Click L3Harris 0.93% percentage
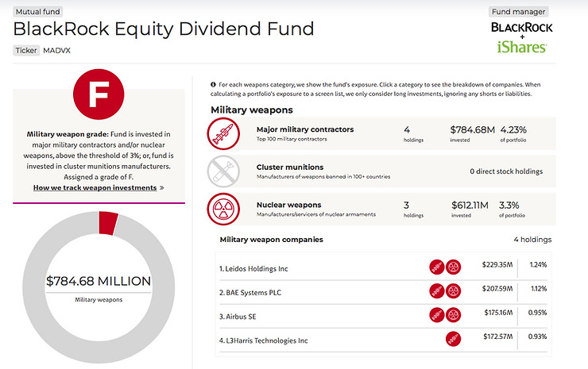This screenshot has width=588, height=369. (537, 336)
